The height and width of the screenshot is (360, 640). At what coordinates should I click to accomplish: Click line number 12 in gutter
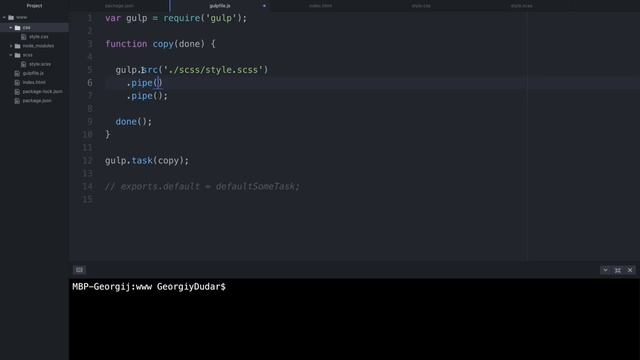coord(87,161)
